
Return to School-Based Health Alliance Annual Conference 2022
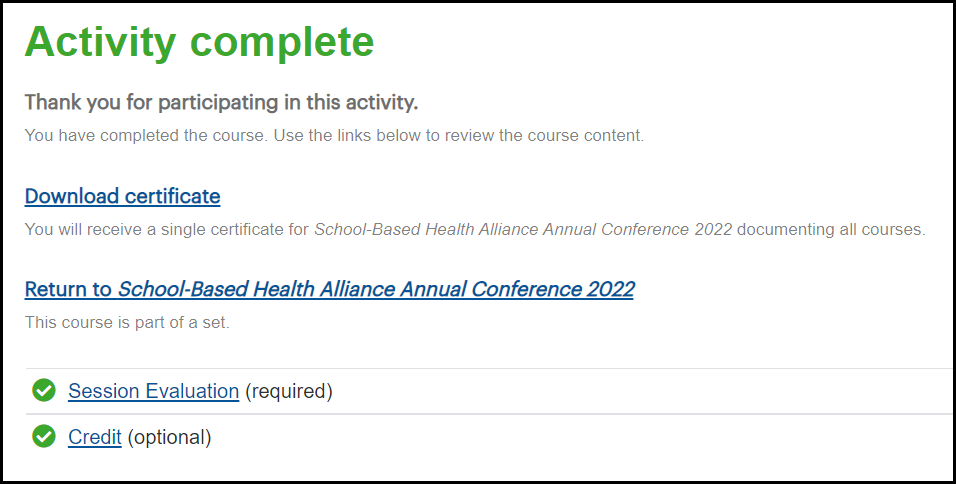pos(329,289)
